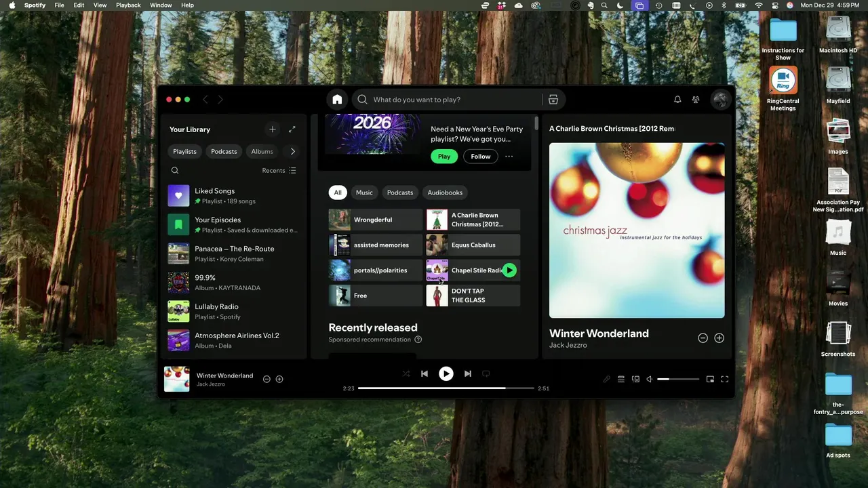Viewport: 868px width, 488px height.
Task: Open Equus Caballus shortcut card
Action: tap(473, 245)
